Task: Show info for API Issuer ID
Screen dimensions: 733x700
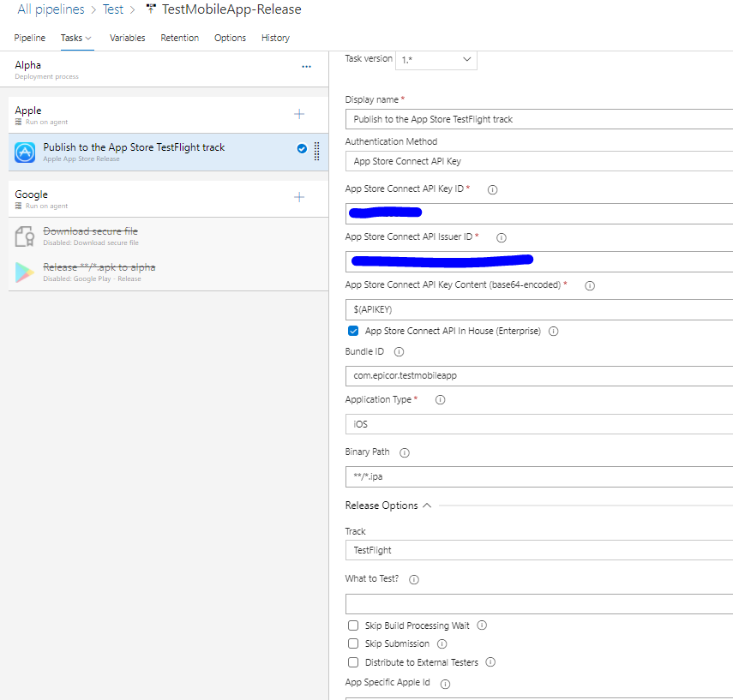Action: (502, 238)
